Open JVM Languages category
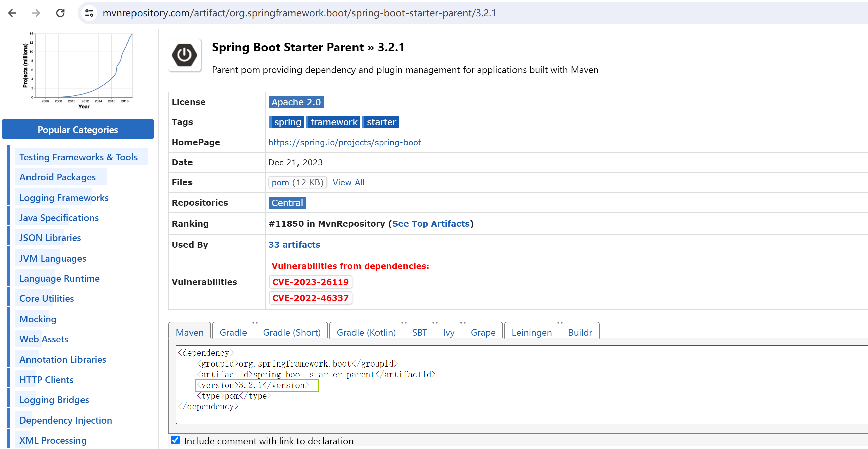 (53, 258)
